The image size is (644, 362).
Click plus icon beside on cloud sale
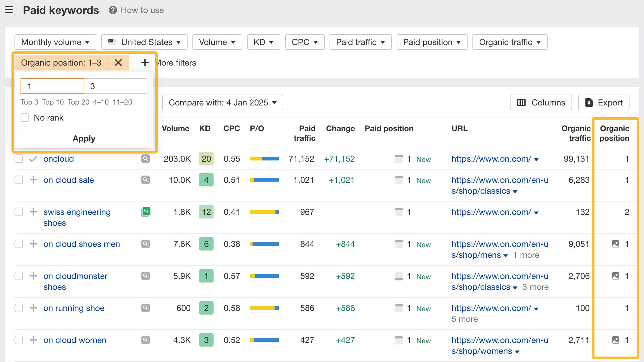(33, 180)
